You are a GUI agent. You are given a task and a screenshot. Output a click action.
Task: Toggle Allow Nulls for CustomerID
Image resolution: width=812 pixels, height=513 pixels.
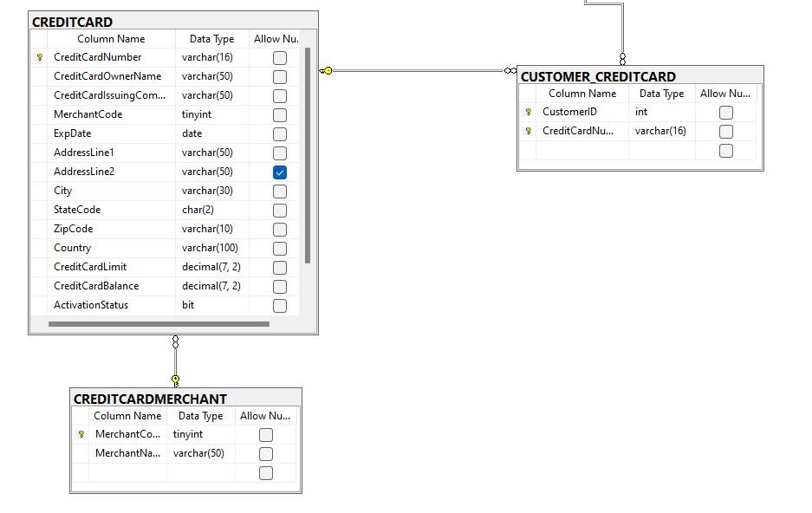point(726,113)
